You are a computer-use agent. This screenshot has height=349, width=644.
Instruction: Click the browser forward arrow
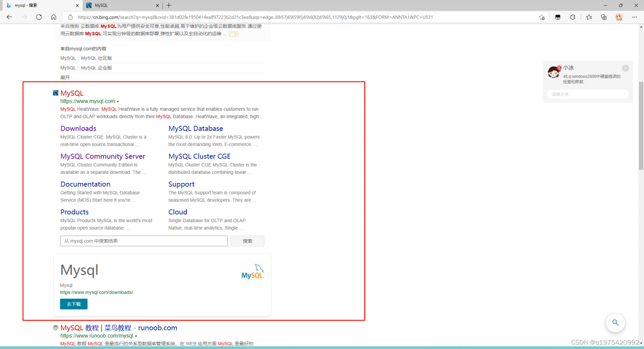[x=24, y=17]
